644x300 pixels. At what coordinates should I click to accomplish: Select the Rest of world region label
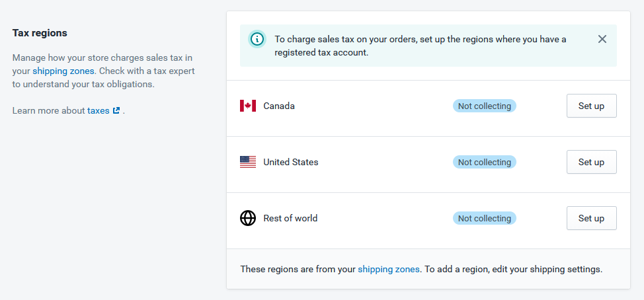point(290,218)
